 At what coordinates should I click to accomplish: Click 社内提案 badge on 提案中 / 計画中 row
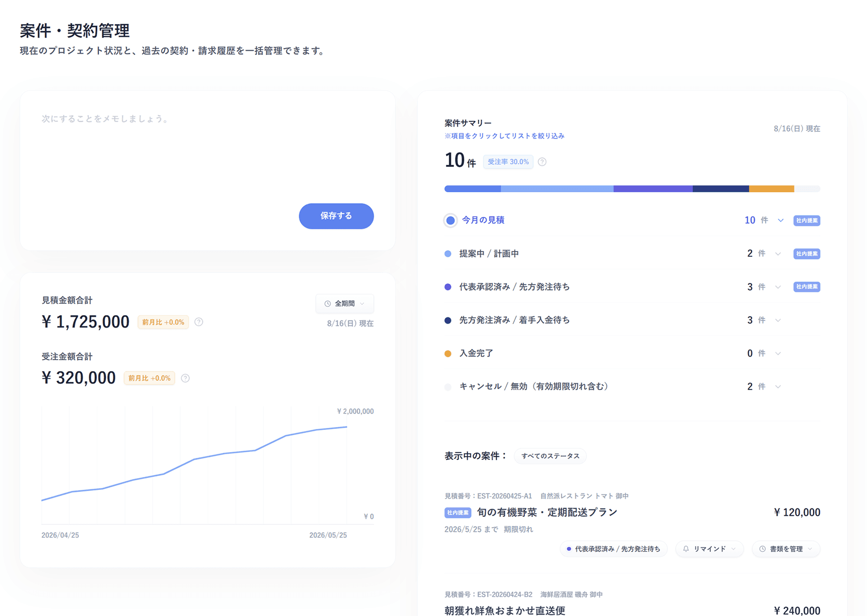pyautogui.click(x=807, y=254)
